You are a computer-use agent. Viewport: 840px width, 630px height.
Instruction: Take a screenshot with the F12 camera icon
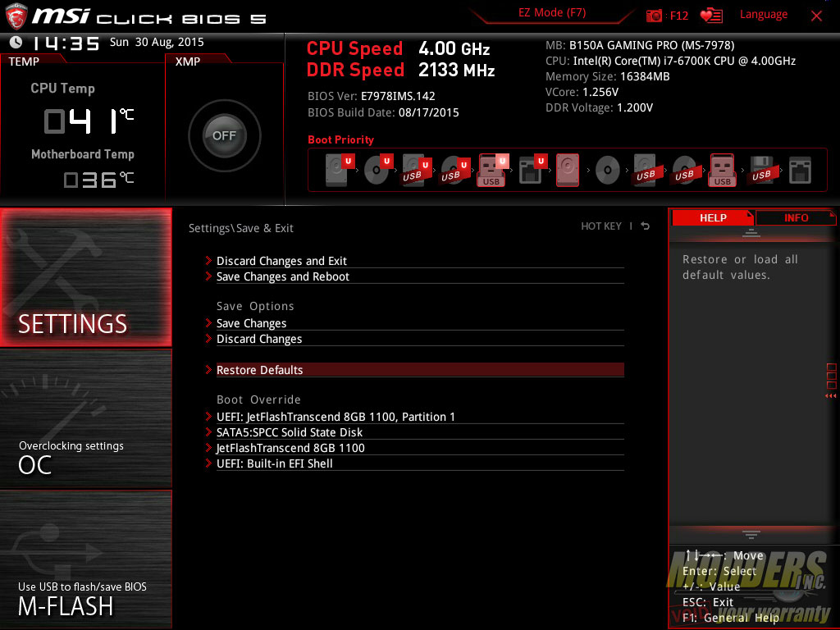point(654,16)
